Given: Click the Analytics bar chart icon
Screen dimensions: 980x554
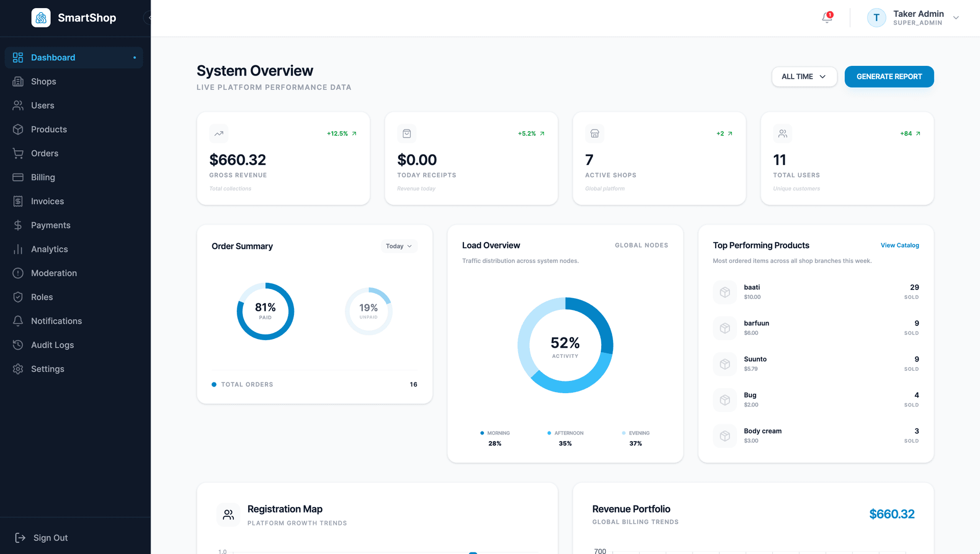Looking at the screenshot, I should point(18,250).
